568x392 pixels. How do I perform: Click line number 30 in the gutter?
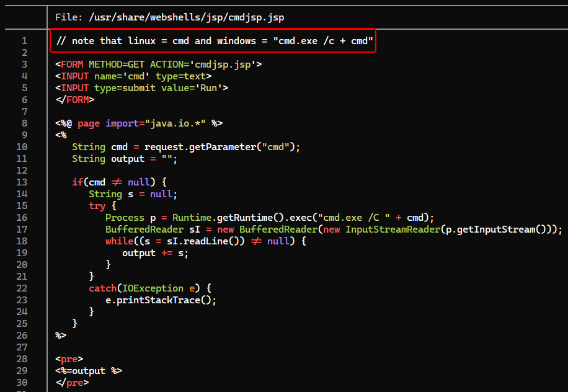tap(22, 383)
